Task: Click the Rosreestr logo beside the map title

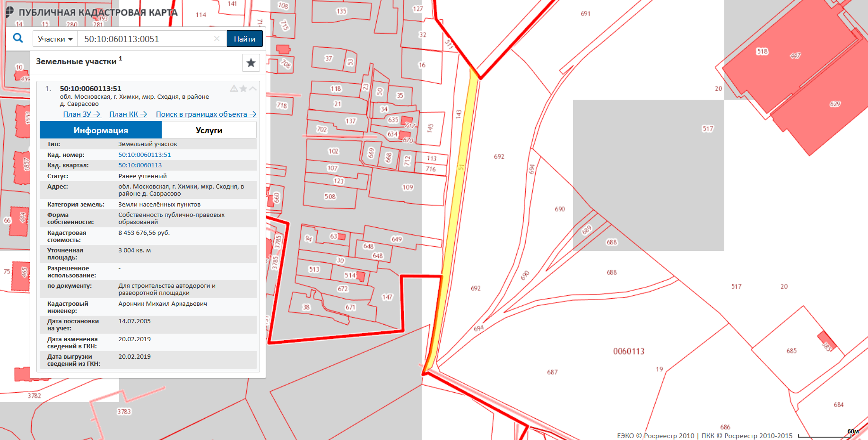Action: [9, 12]
